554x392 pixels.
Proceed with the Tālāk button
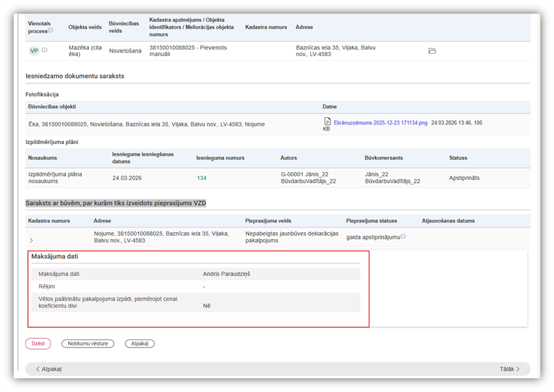510,369
